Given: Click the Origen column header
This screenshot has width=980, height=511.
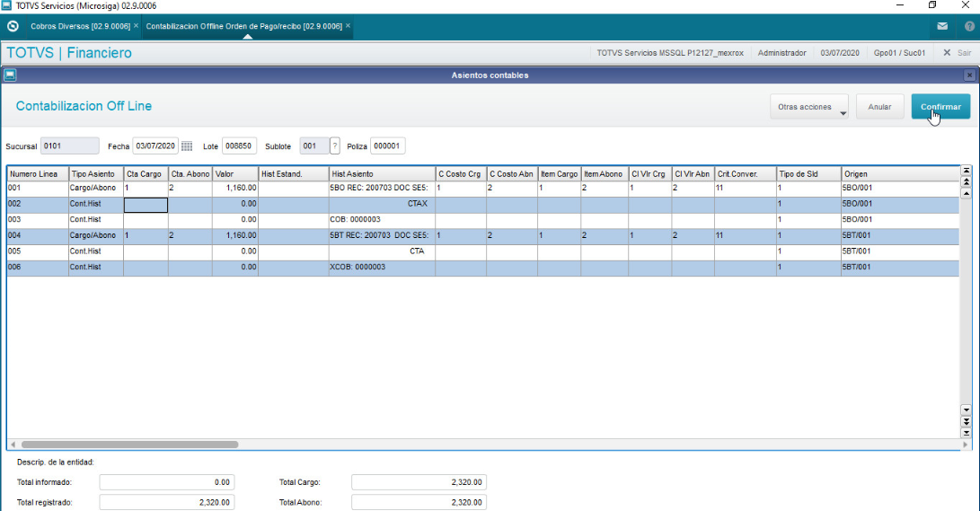Looking at the screenshot, I should [901, 174].
